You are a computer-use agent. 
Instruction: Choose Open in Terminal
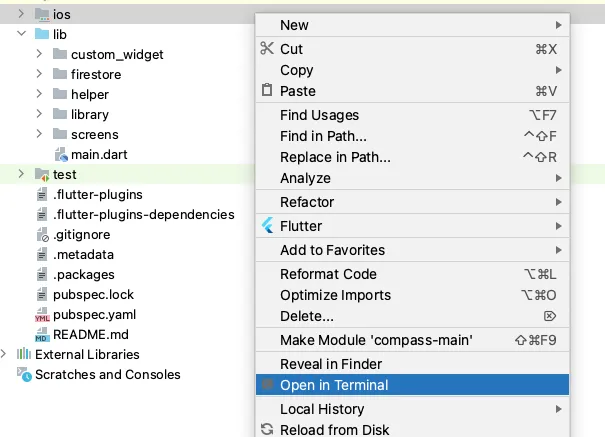coord(334,385)
